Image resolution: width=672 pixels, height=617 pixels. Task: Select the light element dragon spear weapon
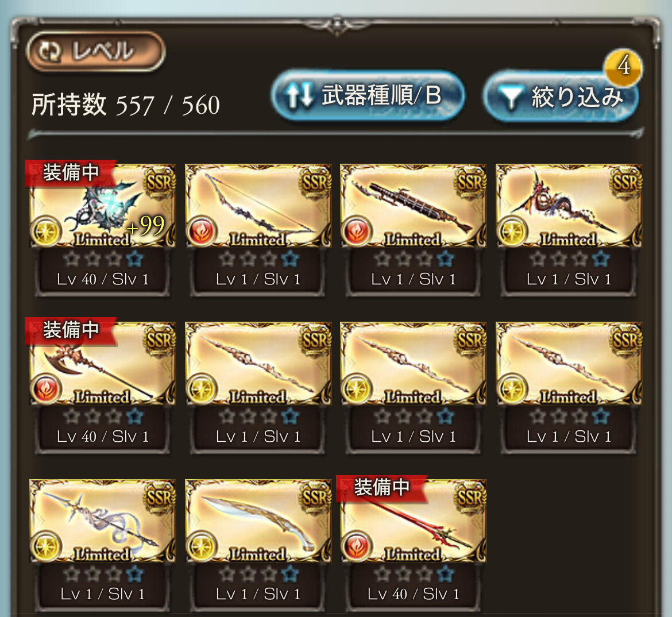[569, 206]
